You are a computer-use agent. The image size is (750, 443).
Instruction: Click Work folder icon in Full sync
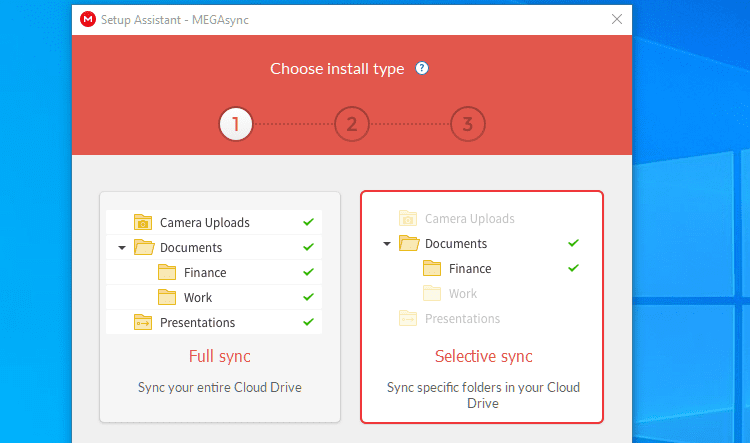pos(166,297)
